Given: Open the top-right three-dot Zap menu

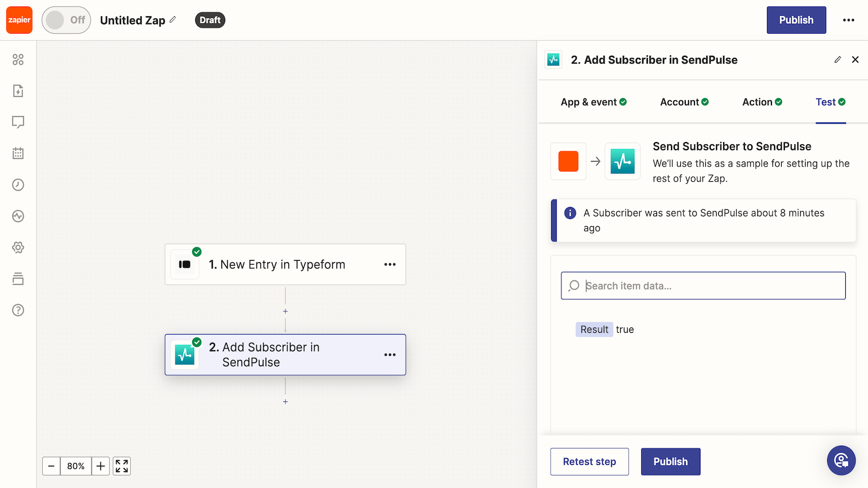Looking at the screenshot, I should 848,20.
